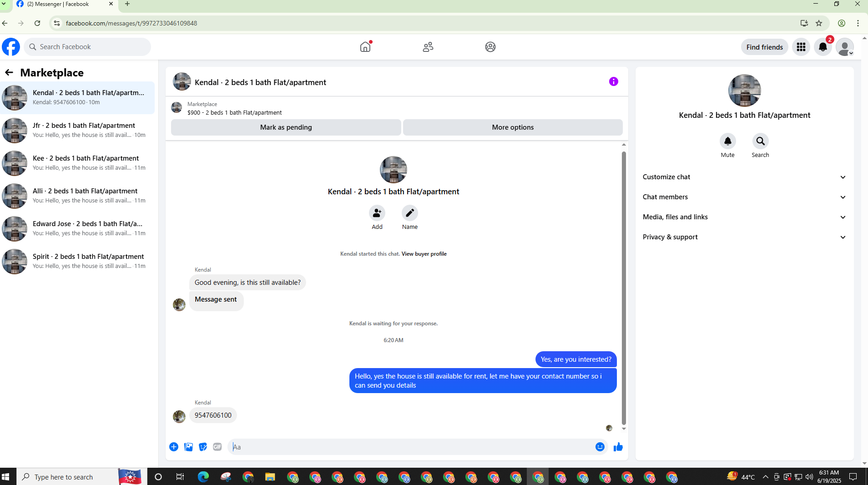The height and width of the screenshot is (485, 868).
Task: Open the apps grid menu icon
Action: [x=801, y=47]
